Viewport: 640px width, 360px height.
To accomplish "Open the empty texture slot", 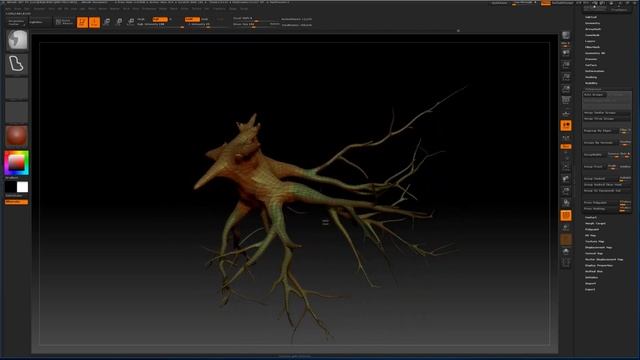I will coord(17,112).
